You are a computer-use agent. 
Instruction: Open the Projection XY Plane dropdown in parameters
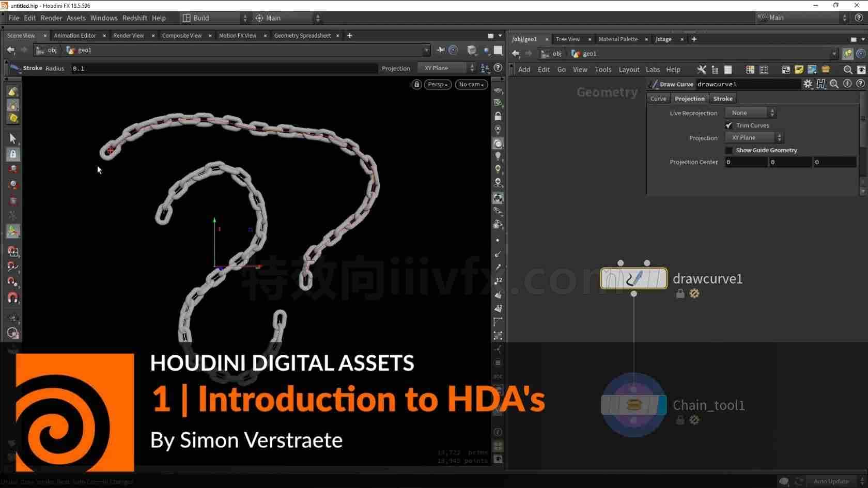pos(754,137)
